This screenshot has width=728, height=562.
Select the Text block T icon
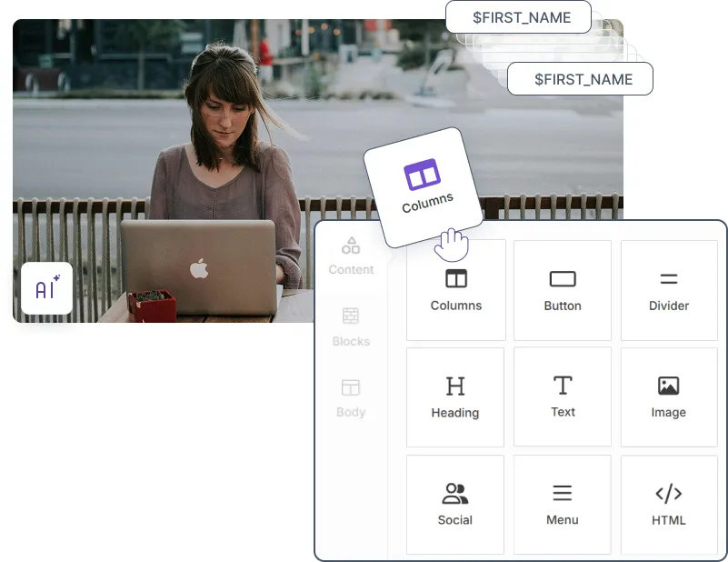[563, 386]
